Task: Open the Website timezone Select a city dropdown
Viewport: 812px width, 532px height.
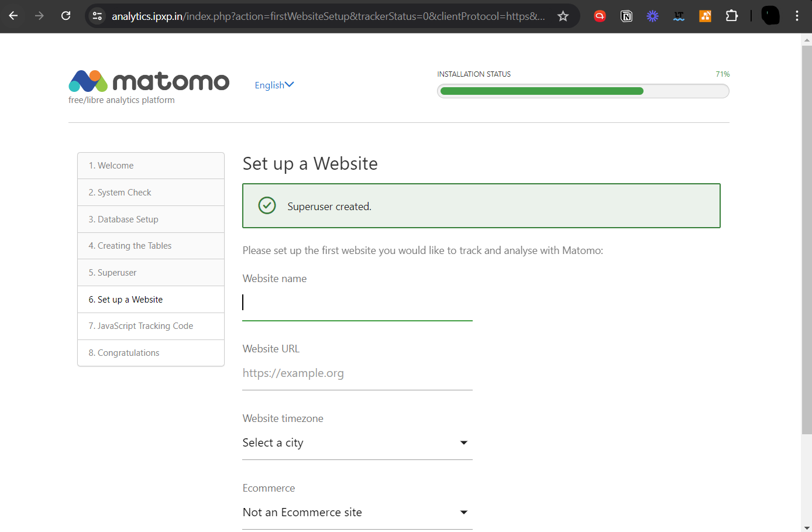Action: [x=357, y=443]
